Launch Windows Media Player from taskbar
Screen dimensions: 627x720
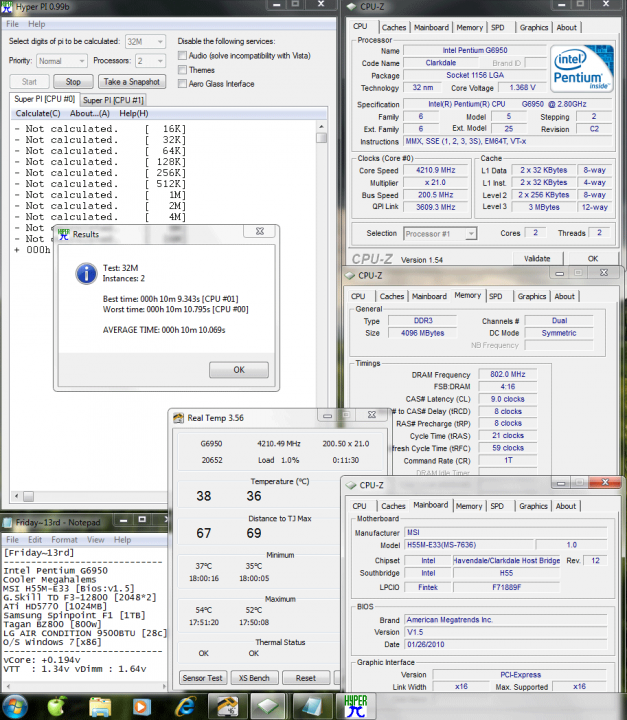[x=142, y=706]
